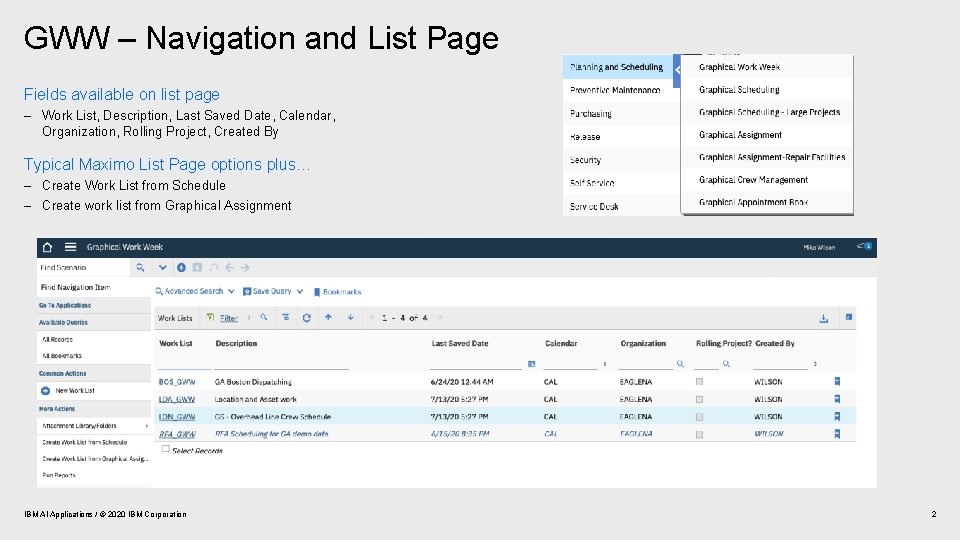Bookmark the LDN_GWW row
Screen dimensions: 960x540
(837, 416)
